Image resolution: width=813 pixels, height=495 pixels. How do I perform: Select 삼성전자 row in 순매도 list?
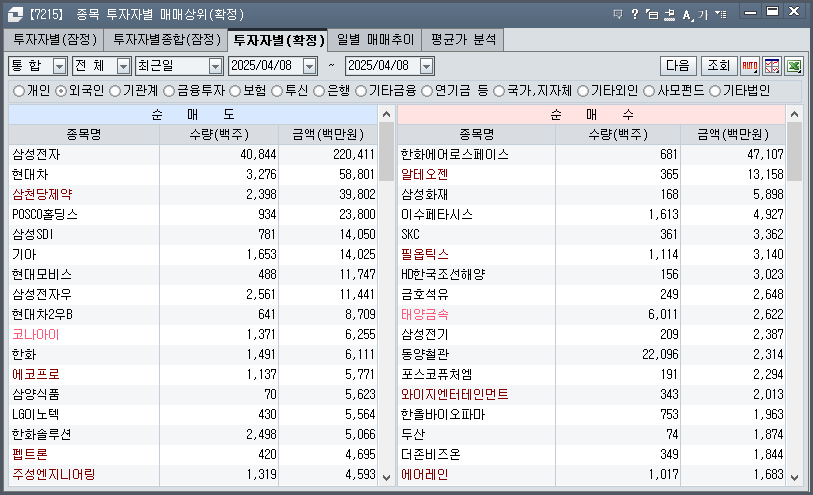coord(193,154)
